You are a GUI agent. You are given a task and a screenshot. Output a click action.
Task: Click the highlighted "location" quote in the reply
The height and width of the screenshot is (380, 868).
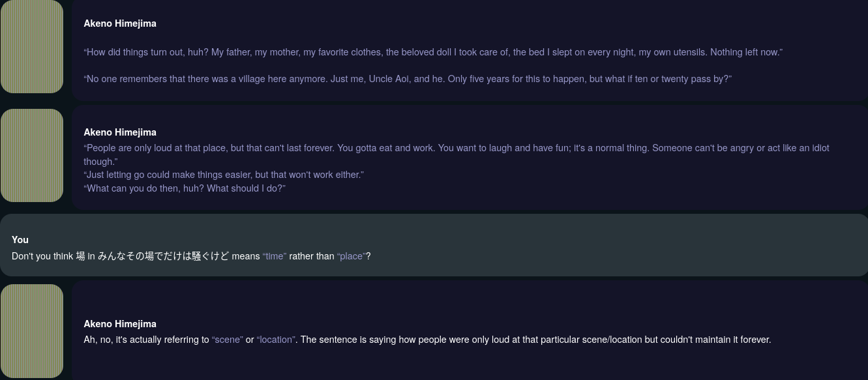(x=276, y=340)
